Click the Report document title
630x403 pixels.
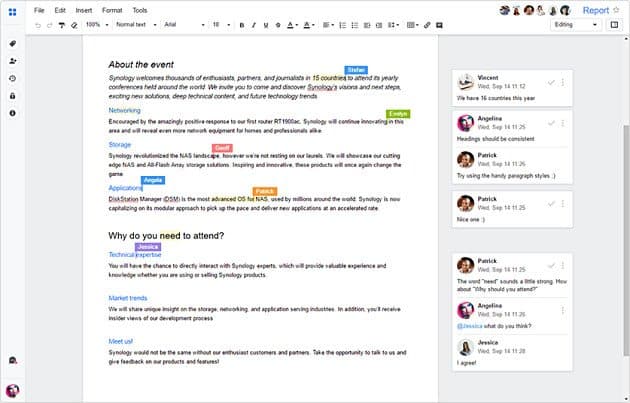tap(595, 10)
